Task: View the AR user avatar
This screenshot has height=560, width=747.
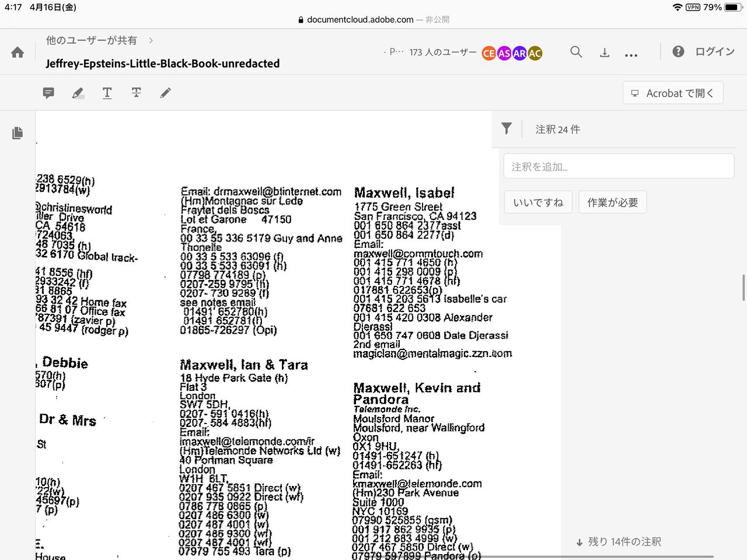Action: point(519,54)
